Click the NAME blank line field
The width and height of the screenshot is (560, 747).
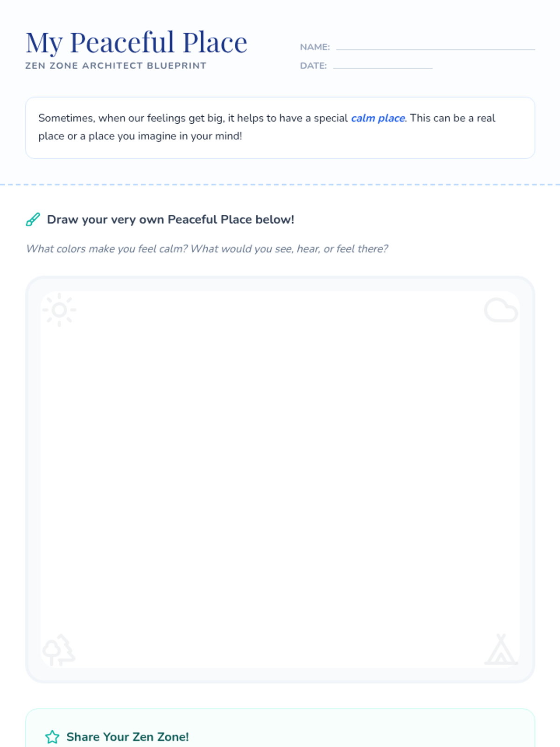point(435,47)
